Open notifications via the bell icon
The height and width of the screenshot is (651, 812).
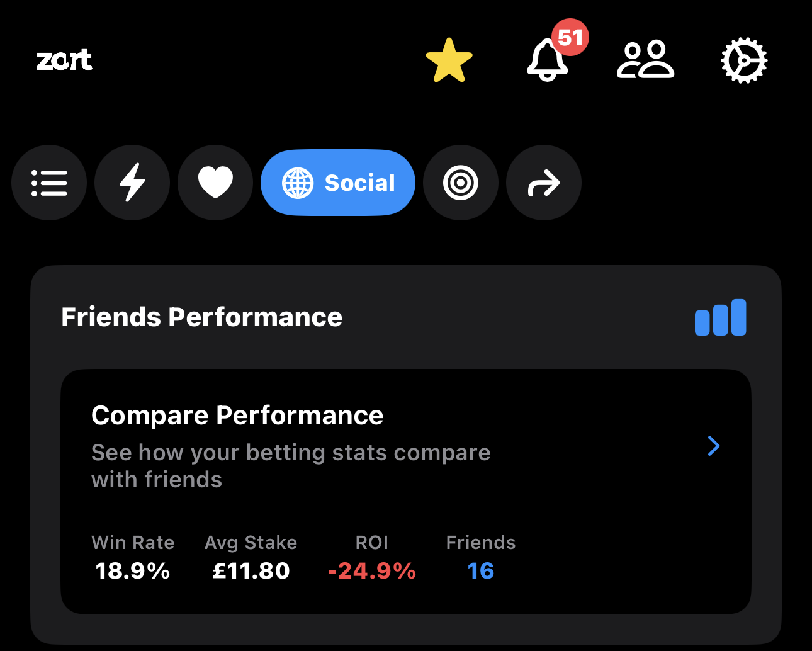point(547,61)
